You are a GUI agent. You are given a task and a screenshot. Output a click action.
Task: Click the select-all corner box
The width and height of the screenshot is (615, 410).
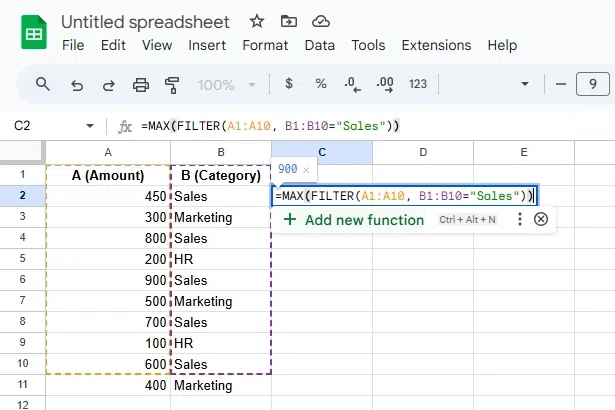coord(22,152)
